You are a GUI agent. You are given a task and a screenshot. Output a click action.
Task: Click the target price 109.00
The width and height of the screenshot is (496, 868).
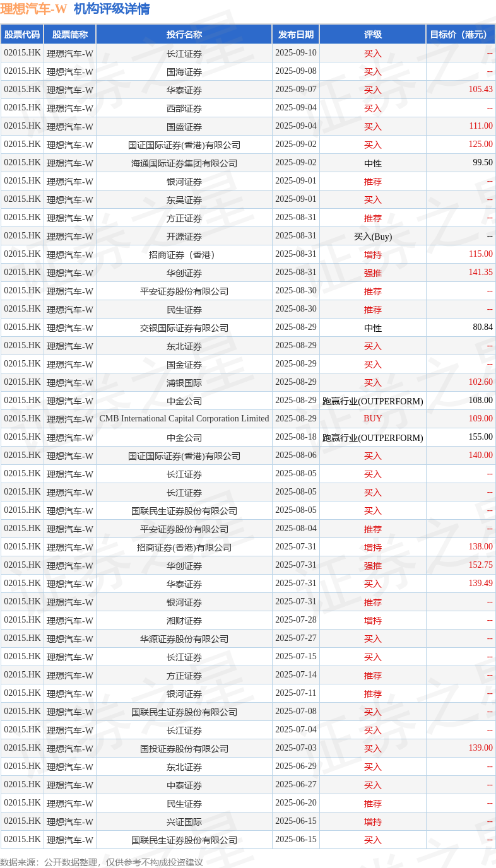pos(481,419)
